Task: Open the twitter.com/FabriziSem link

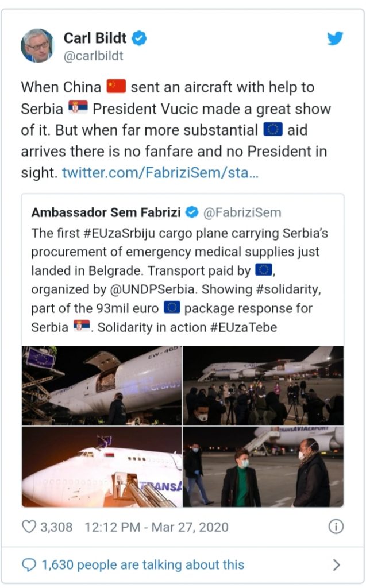Action: pyautogui.click(x=160, y=172)
